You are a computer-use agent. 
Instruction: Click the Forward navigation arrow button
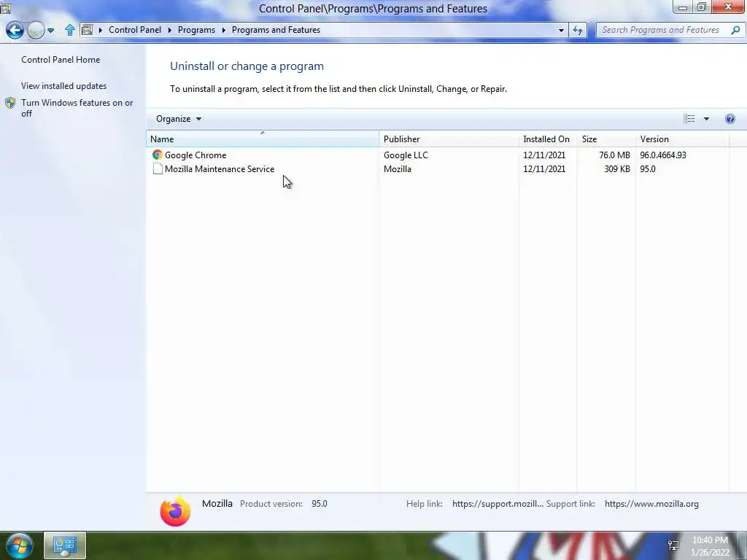point(36,31)
